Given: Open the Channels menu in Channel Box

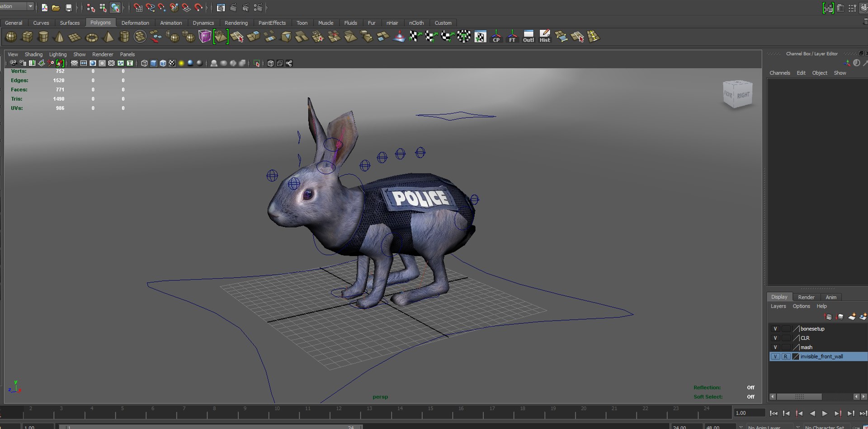Looking at the screenshot, I should click(780, 73).
